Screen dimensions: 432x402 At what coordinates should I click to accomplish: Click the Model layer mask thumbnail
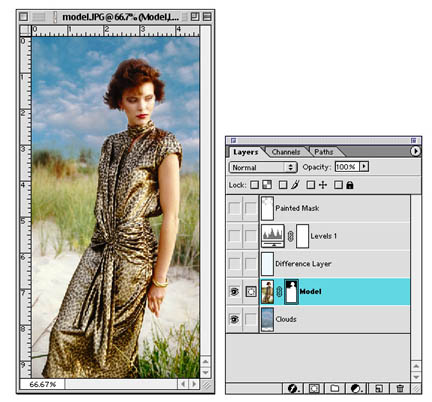tap(291, 292)
